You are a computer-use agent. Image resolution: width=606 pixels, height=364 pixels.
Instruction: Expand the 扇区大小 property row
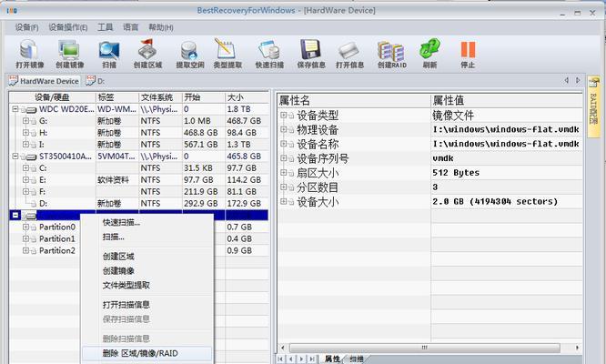click(283, 172)
